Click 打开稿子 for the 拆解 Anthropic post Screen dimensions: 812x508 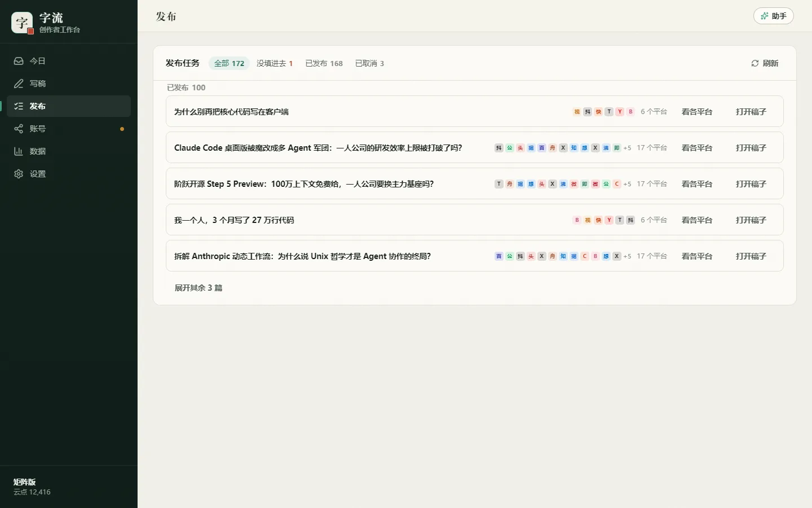click(x=751, y=256)
